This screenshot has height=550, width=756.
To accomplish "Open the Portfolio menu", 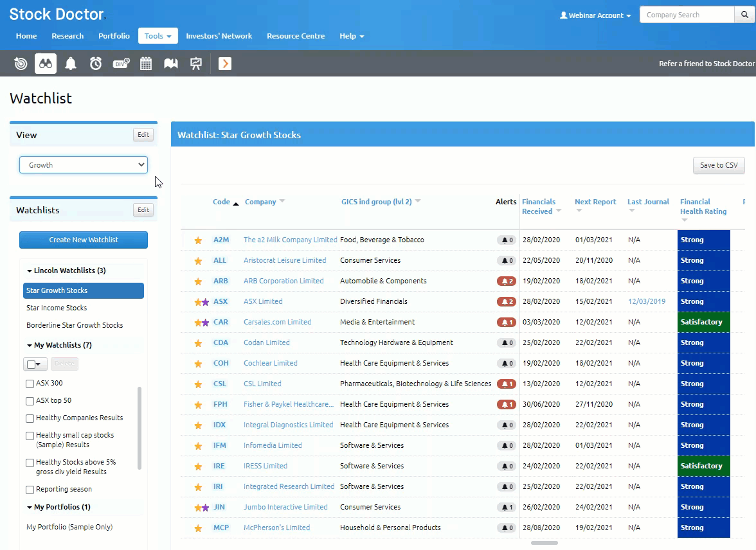I will [x=114, y=36].
